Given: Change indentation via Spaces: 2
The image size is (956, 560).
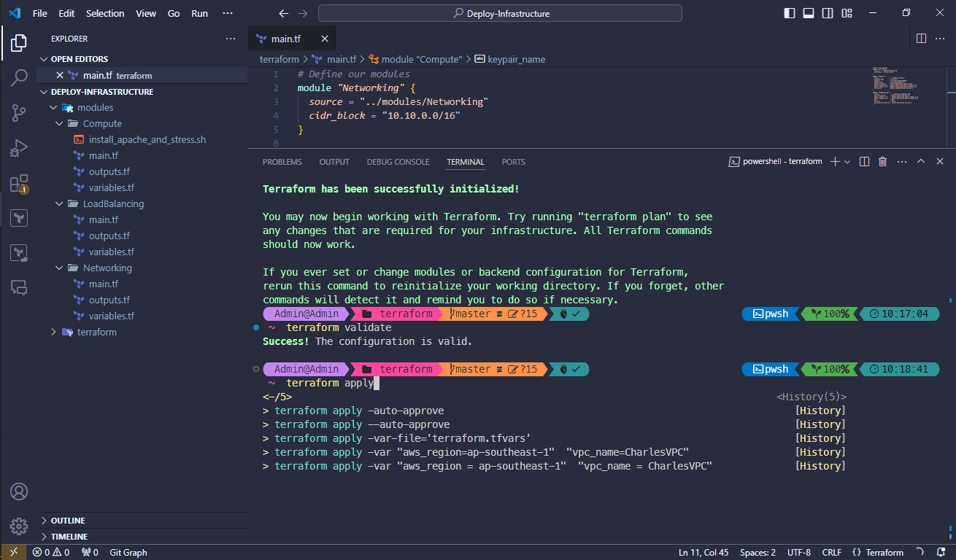Looking at the screenshot, I should (758, 552).
